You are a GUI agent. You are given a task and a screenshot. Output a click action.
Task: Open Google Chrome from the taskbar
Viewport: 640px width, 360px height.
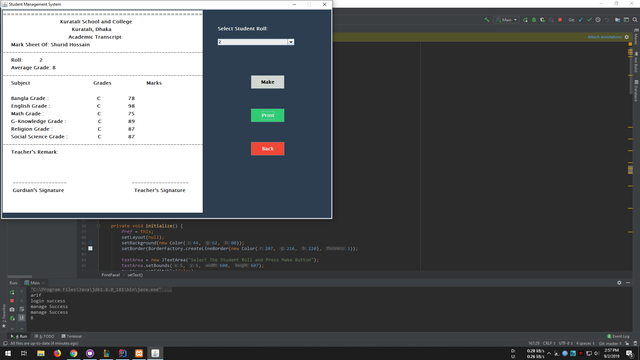[x=73, y=353]
